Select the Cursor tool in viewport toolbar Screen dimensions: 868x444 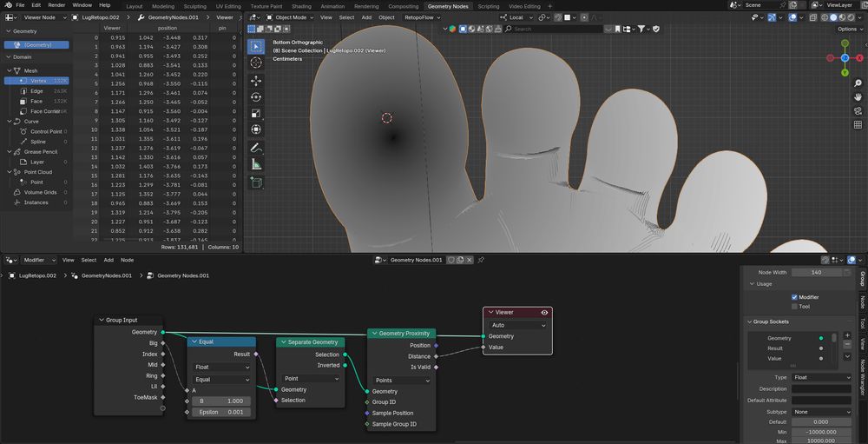256,63
